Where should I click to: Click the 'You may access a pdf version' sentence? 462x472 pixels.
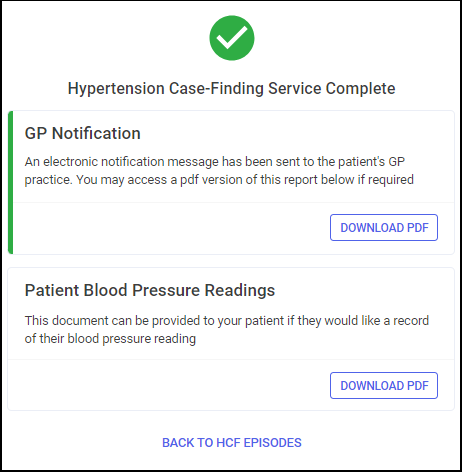(x=245, y=180)
